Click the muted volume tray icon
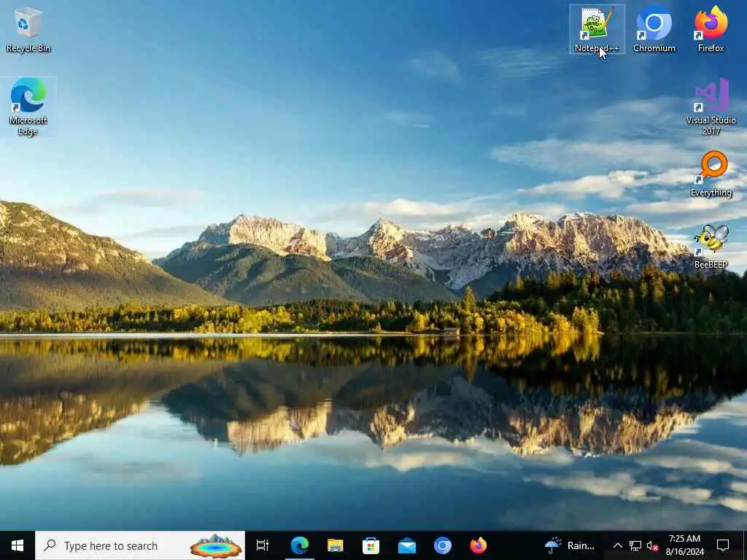Viewport: 747px width, 560px height. coord(652,545)
